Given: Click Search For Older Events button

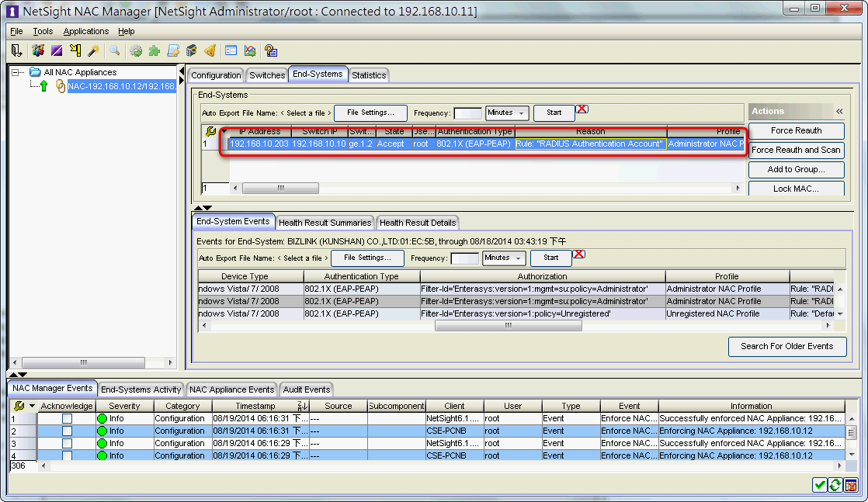Looking at the screenshot, I should pos(787,347).
